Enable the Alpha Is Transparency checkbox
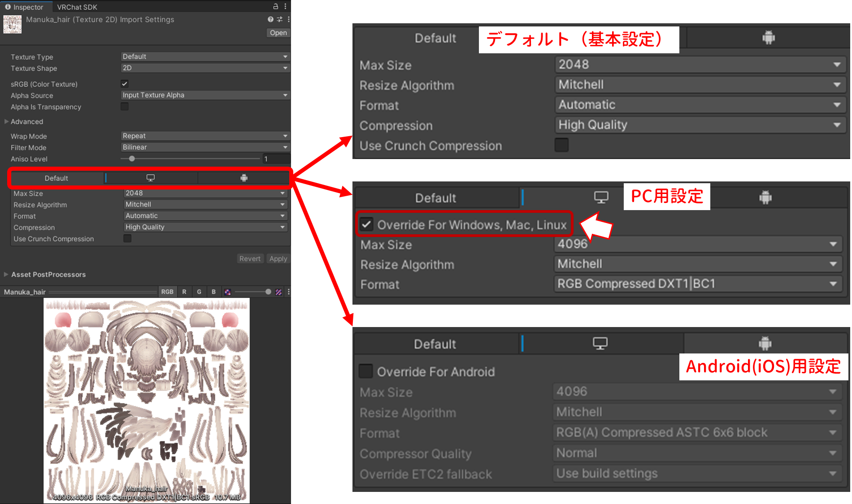The width and height of the screenshot is (852, 504). pyautogui.click(x=125, y=107)
